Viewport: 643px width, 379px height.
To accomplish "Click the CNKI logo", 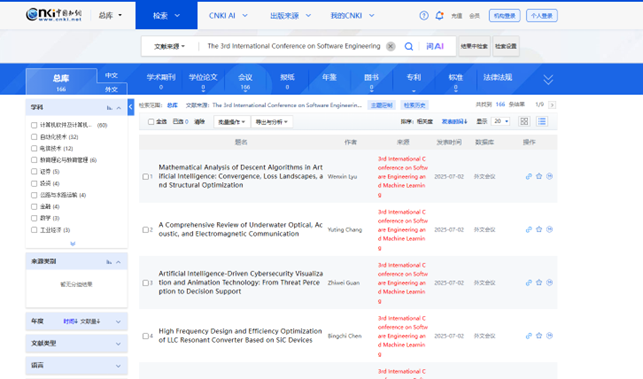I will [x=54, y=15].
